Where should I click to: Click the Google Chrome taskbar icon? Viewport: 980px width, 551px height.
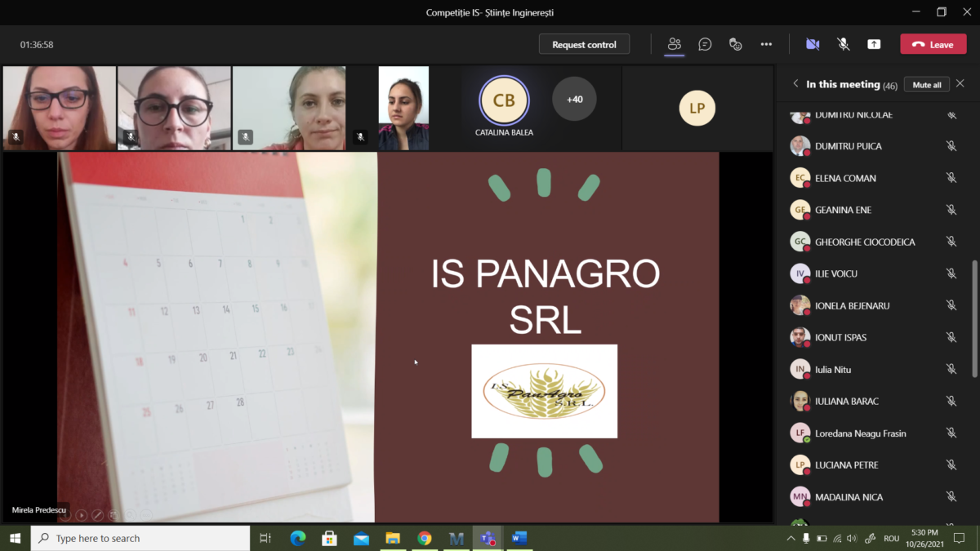pos(424,538)
